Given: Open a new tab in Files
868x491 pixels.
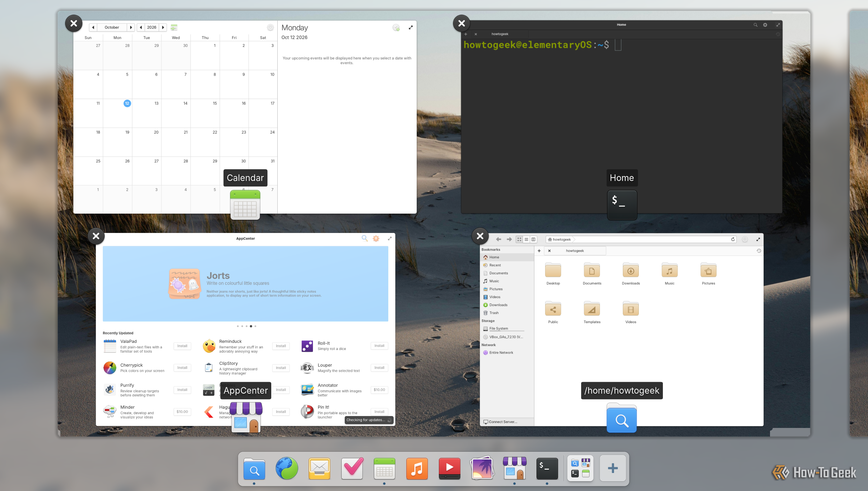Looking at the screenshot, I should [x=539, y=251].
